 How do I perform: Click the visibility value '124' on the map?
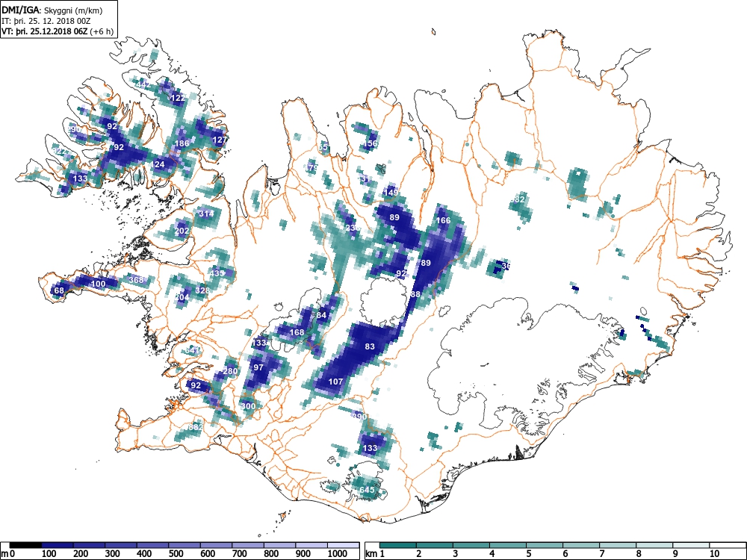(157, 164)
